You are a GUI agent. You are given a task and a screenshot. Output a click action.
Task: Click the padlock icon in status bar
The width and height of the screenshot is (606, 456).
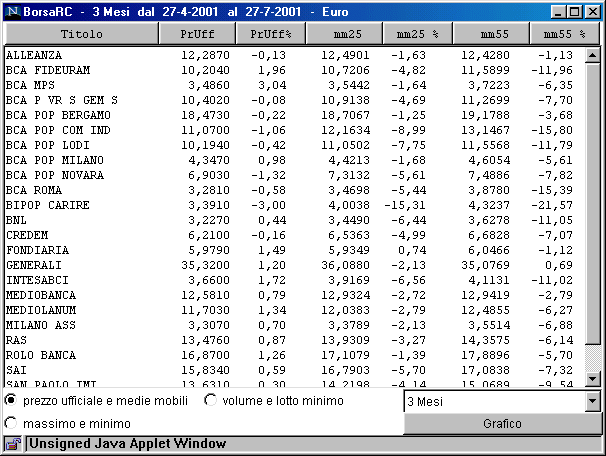13,444
